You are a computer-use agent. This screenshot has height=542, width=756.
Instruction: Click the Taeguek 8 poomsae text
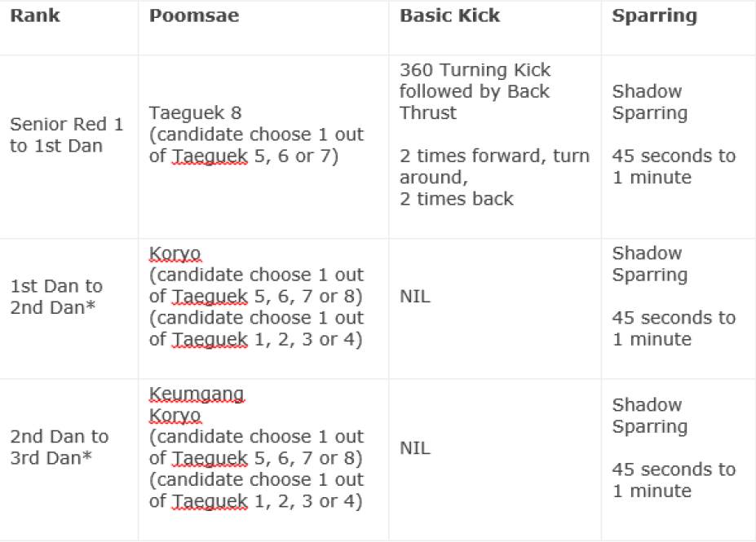(195, 113)
